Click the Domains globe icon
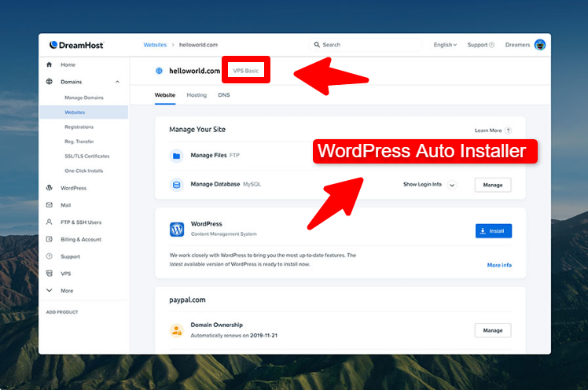Screen dimensions: 588x390 point(49,81)
